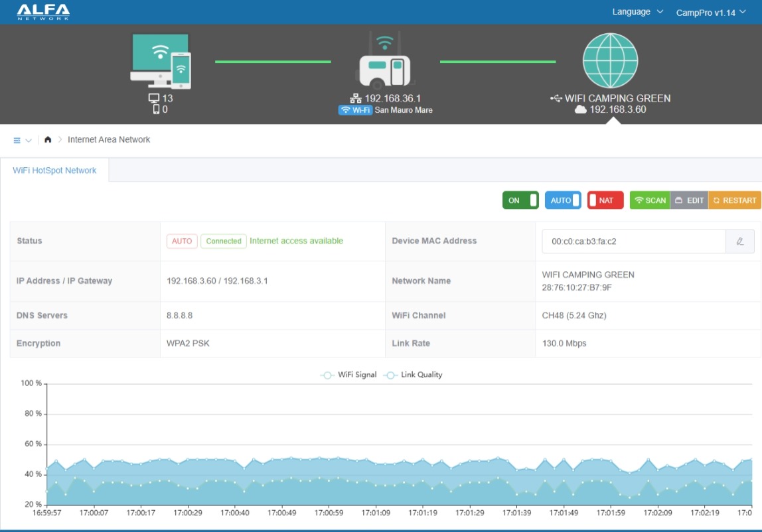Viewport: 762px width, 532px height.
Task: Click the Device MAC Address input field
Action: click(633, 241)
